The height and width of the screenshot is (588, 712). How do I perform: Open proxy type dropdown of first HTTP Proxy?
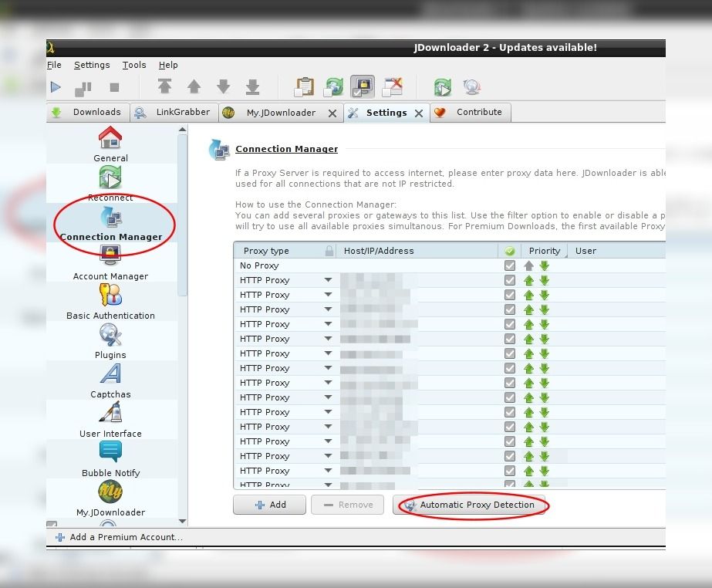(329, 280)
